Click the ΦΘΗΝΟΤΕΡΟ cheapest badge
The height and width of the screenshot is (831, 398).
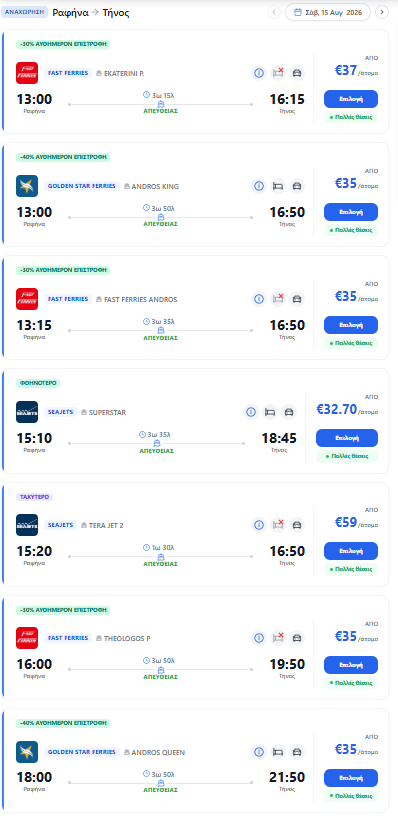coord(38,383)
